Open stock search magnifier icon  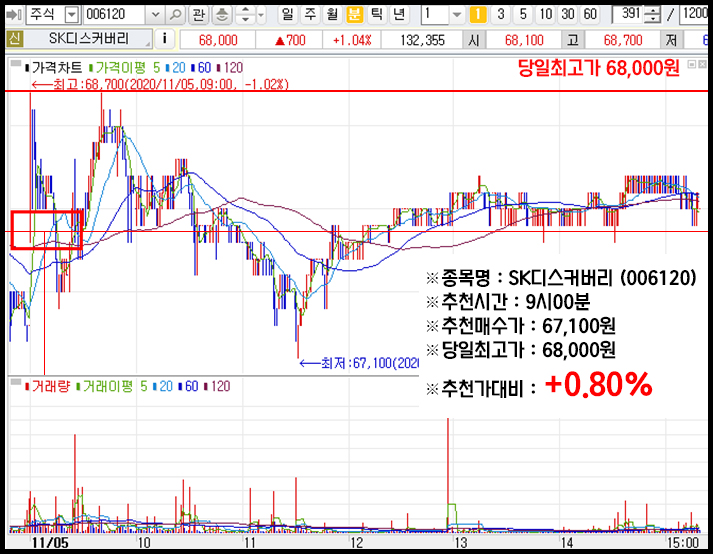(175, 15)
